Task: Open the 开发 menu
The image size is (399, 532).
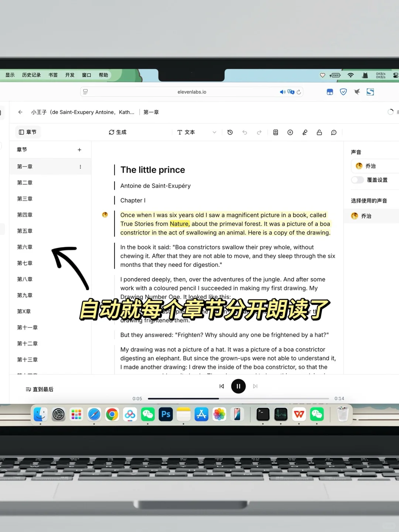Action: click(70, 75)
